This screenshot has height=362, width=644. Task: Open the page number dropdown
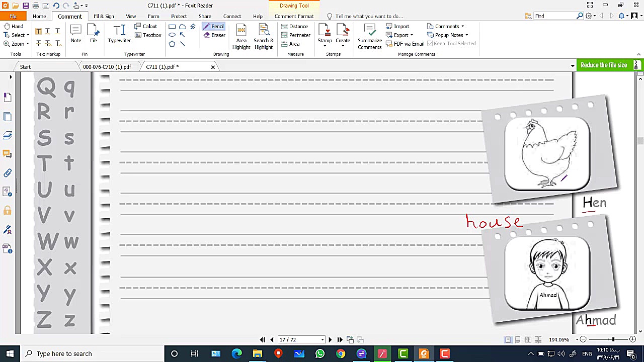tap(322, 340)
